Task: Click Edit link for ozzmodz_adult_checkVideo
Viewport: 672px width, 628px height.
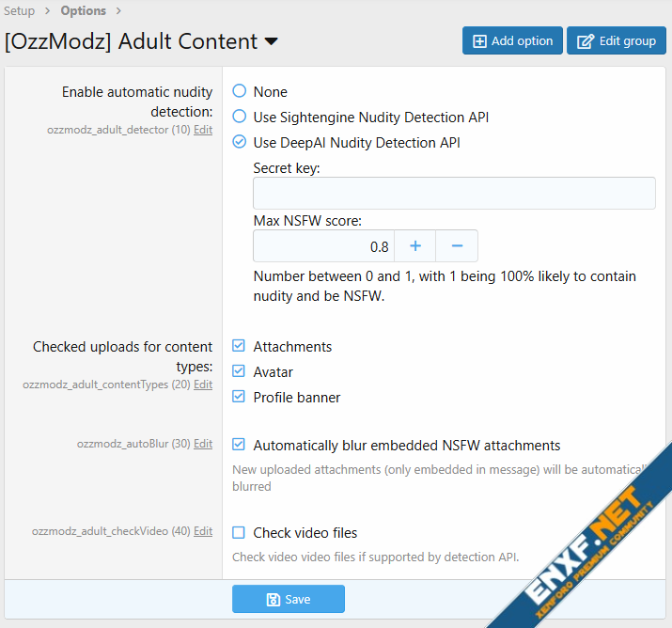Action: (x=203, y=531)
